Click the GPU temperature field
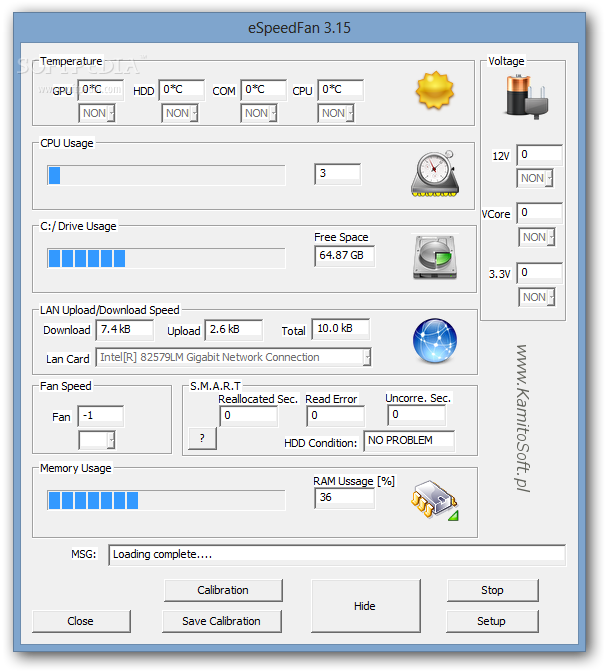Screen dimensions: 606x672 coord(101,90)
